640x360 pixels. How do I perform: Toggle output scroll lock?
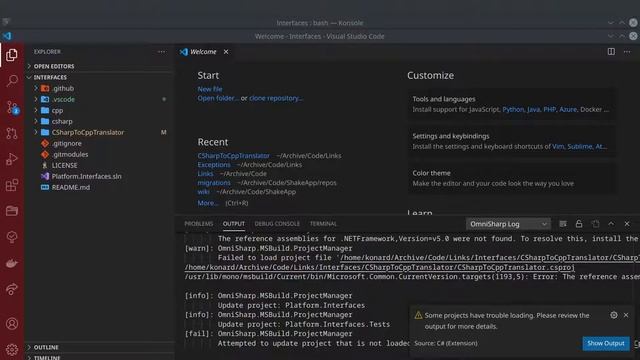pos(579,224)
